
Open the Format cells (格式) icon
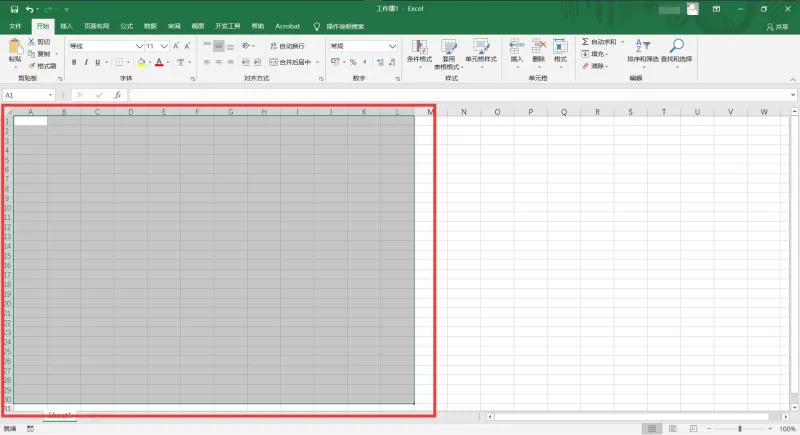click(560, 47)
